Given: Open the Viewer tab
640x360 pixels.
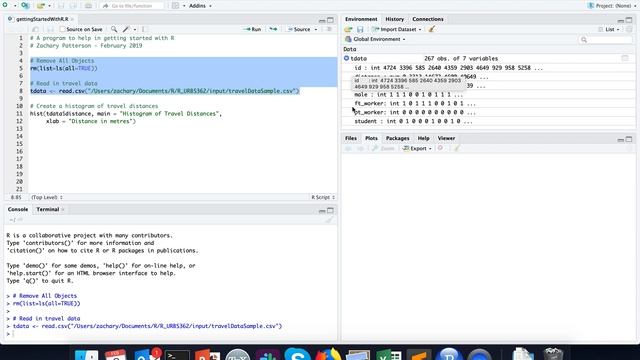Looking at the screenshot, I should [446, 138].
